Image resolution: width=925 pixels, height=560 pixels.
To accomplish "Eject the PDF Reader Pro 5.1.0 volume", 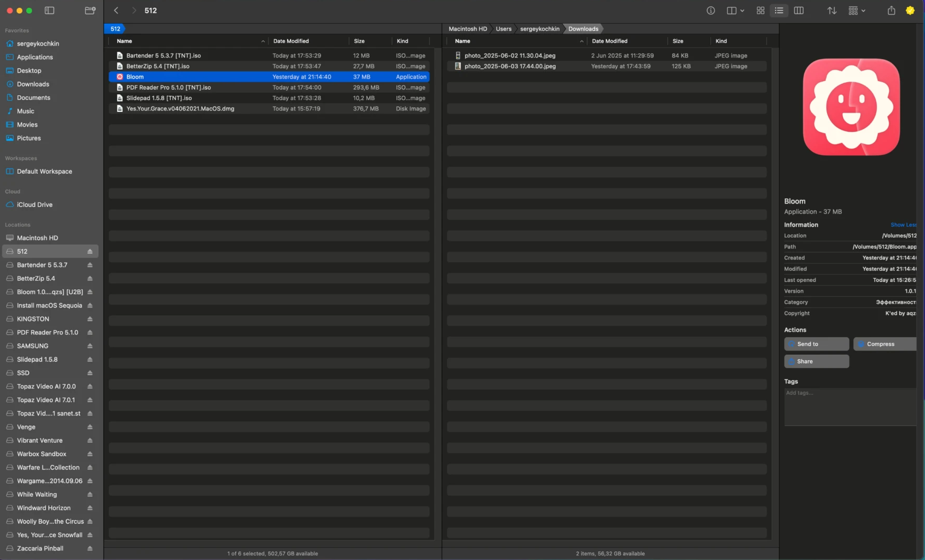I will (x=90, y=333).
